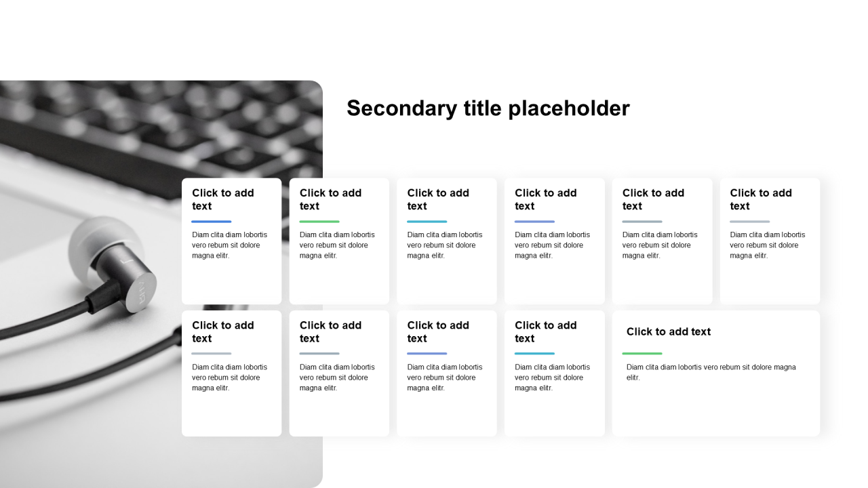Image resolution: width=868 pixels, height=488 pixels.
Task: Click the heading of the first bottom-row card
Action: point(223,331)
